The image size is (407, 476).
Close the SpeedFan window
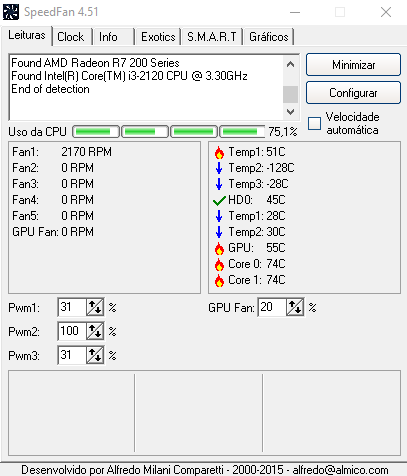point(386,12)
